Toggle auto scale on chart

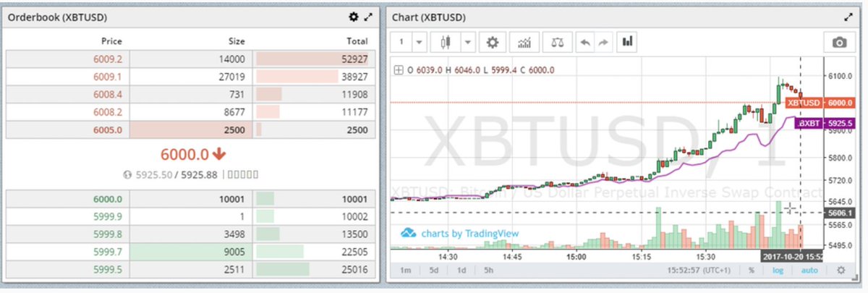[x=810, y=270]
